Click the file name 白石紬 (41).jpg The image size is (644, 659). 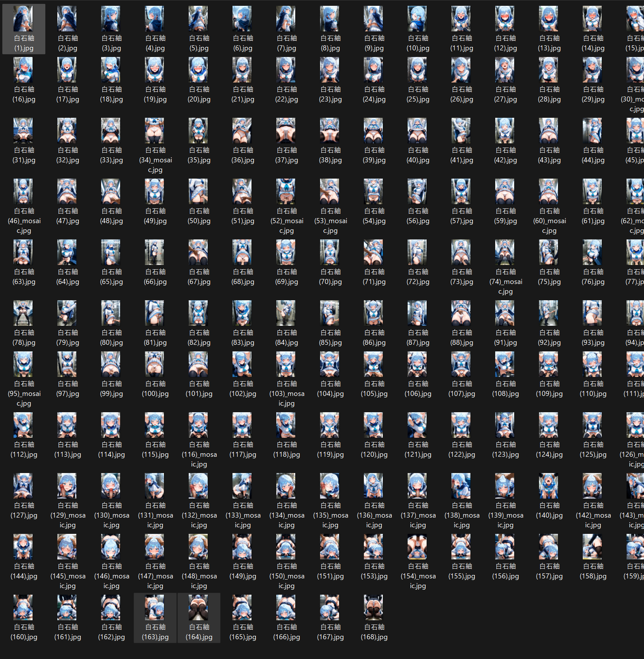tap(461, 155)
